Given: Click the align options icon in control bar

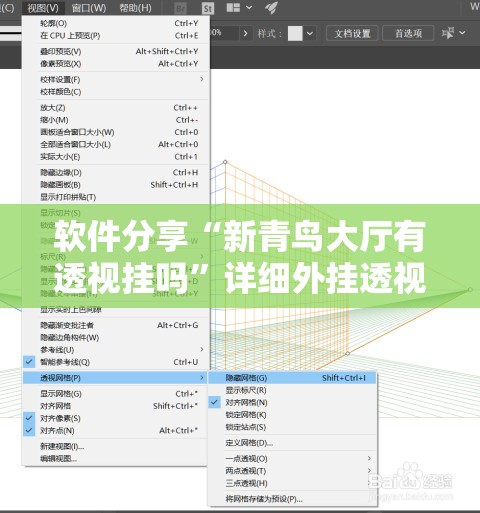Looking at the screenshot, I should [448, 33].
